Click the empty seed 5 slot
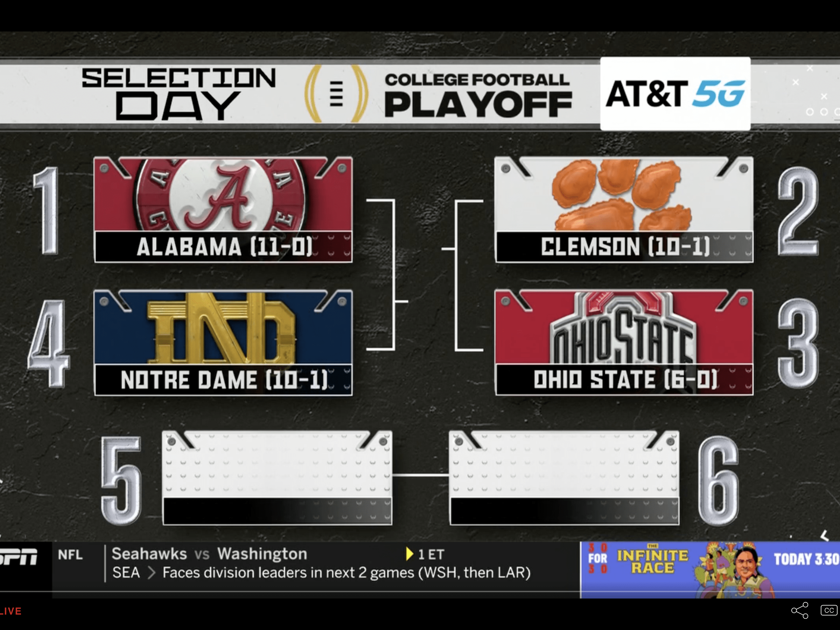This screenshot has width=840, height=630. [277, 478]
